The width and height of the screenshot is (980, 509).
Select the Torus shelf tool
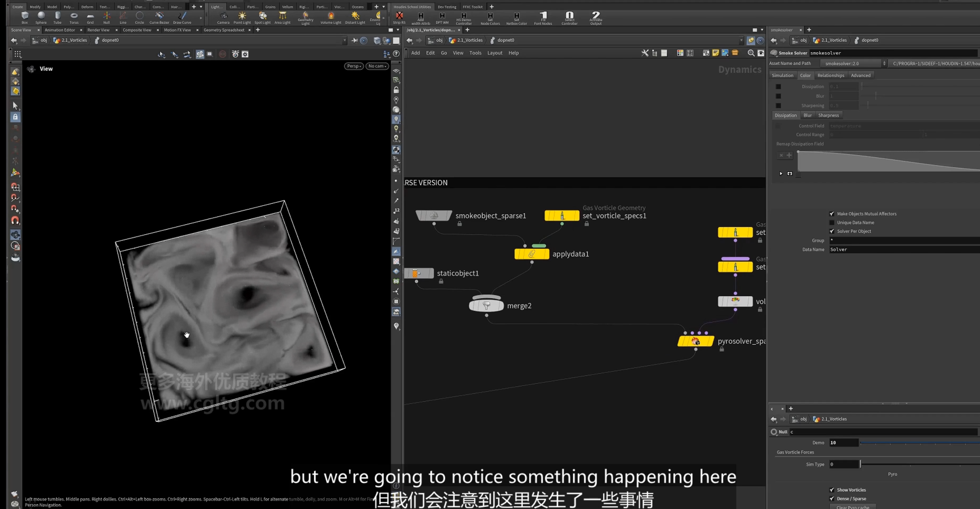(x=74, y=17)
